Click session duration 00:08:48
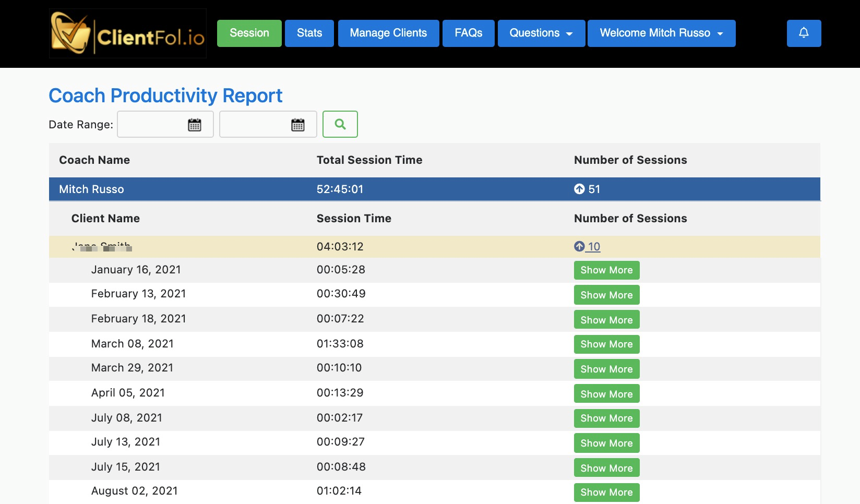The height and width of the screenshot is (504, 860). [x=341, y=467]
